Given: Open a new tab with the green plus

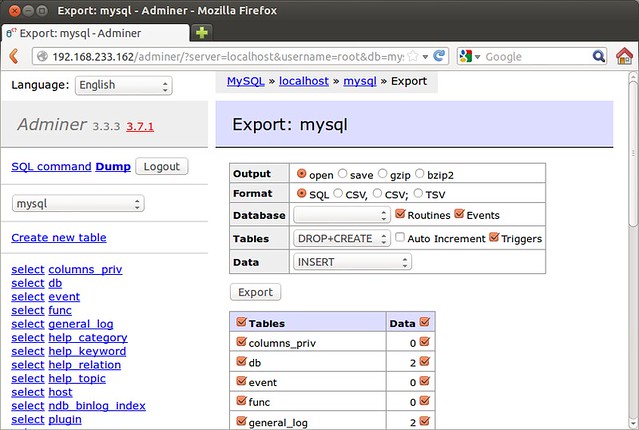Looking at the screenshot, I should point(202,32).
